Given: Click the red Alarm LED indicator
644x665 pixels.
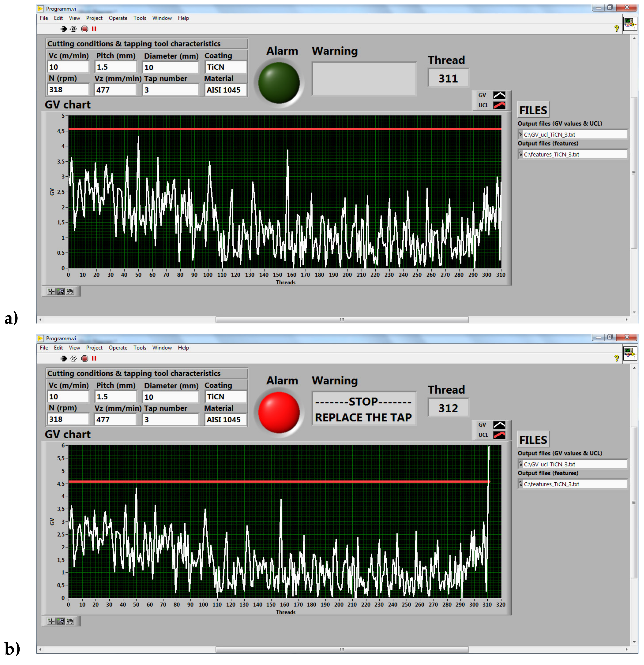Looking at the screenshot, I should pos(279,413).
